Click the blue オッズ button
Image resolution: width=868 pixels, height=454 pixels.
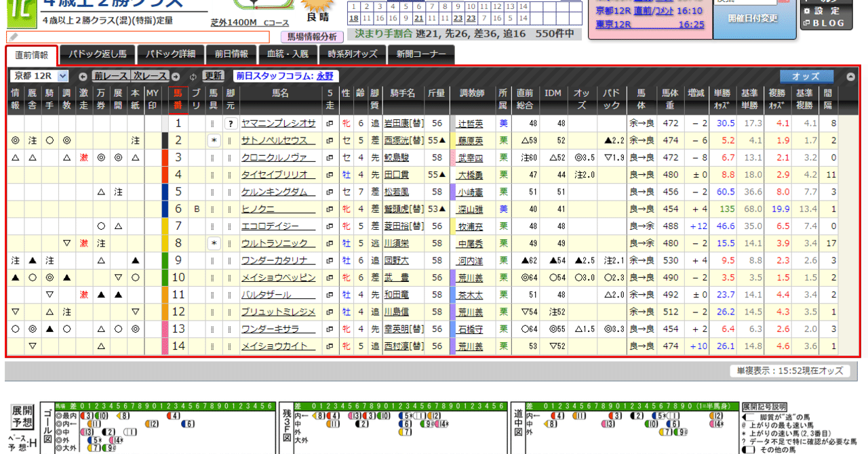(x=808, y=76)
